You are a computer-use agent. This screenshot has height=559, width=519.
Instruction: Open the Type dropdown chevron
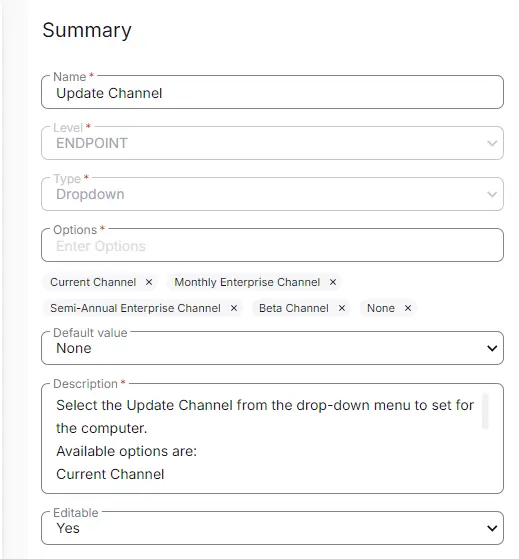click(492, 194)
